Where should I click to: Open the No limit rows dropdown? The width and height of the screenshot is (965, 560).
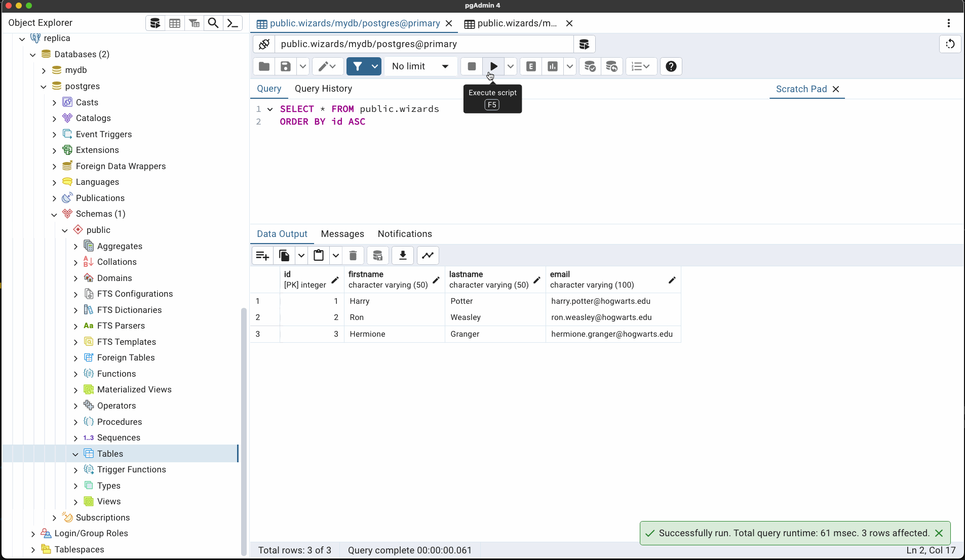click(x=420, y=66)
